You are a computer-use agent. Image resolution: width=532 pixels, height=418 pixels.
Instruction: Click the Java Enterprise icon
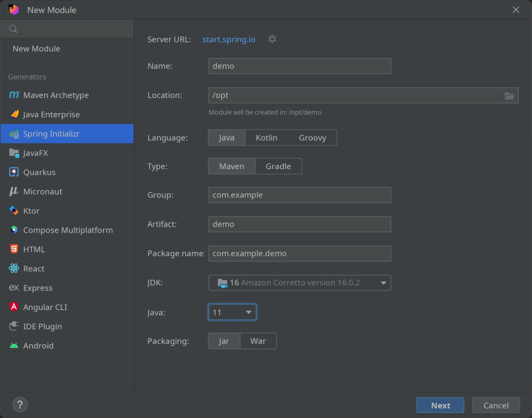point(14,114)
